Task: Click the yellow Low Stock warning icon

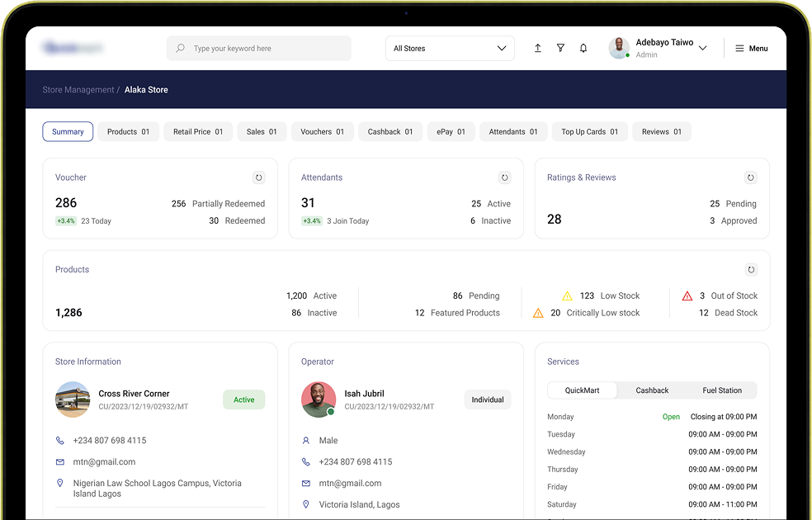Action: click(567, 295)
